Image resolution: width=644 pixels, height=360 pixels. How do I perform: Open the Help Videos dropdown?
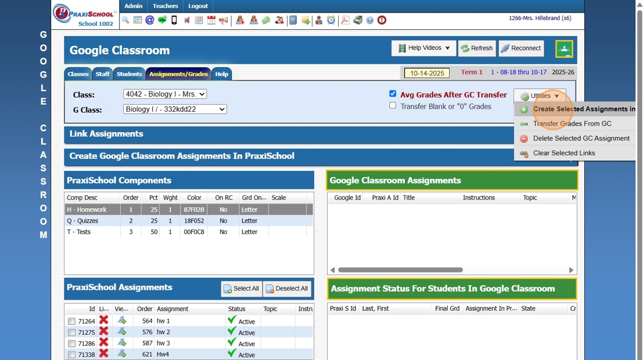pos(423,48)
